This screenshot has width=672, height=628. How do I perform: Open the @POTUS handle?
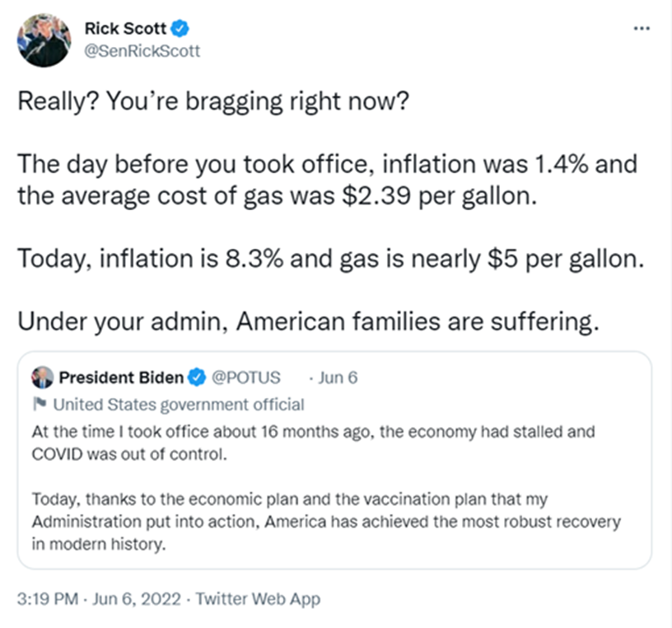click(x=246, y=377)
